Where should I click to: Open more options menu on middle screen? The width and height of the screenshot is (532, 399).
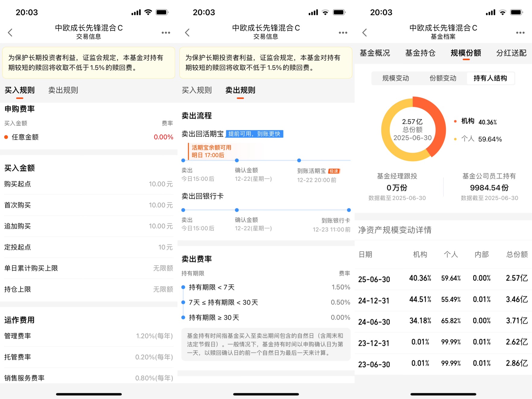click(x=343, y=33)
